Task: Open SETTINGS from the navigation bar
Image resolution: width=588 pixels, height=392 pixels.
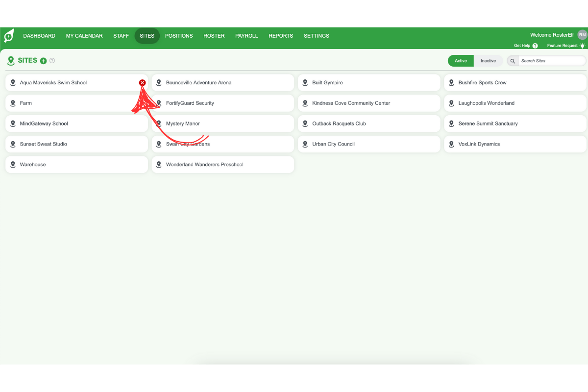Action: (316, 35)
